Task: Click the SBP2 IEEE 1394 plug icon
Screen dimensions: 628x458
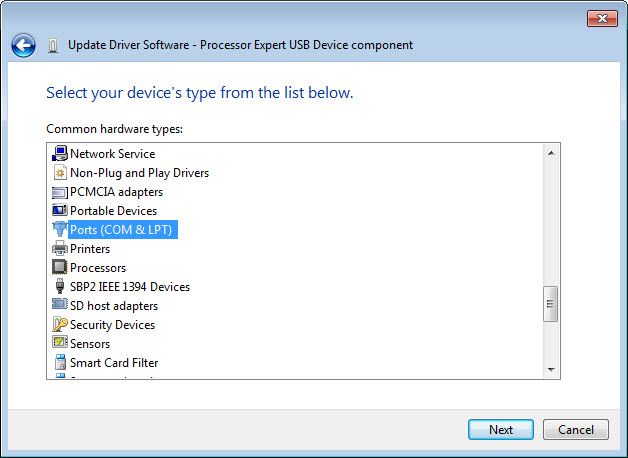Action: [60, 286]
